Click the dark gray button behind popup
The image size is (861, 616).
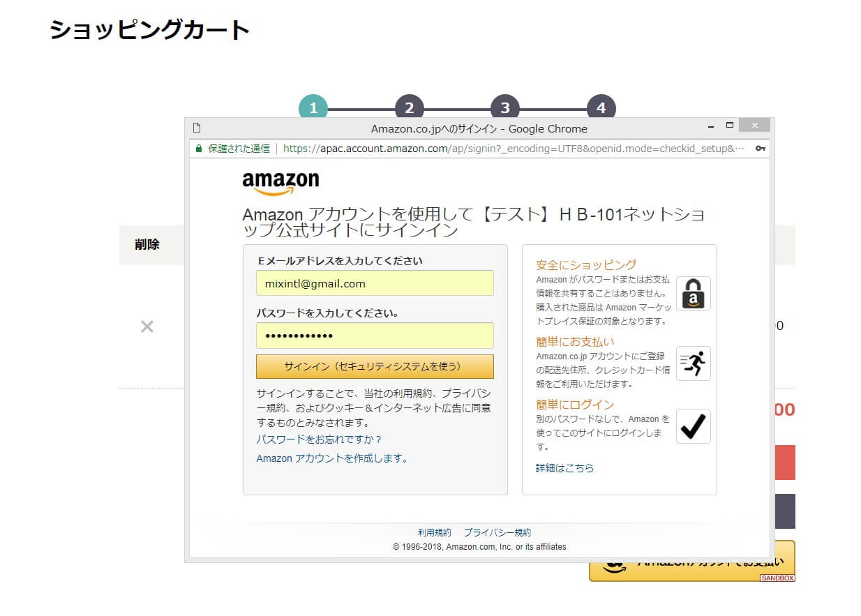click(x=785, y=511)
